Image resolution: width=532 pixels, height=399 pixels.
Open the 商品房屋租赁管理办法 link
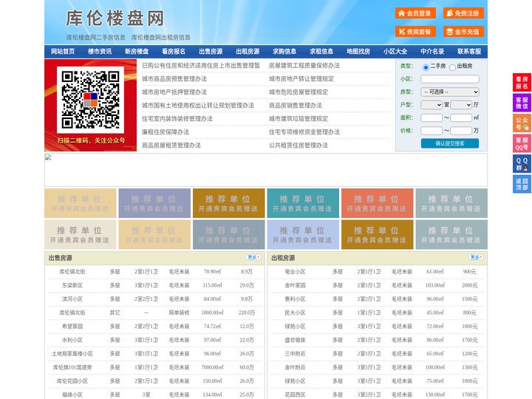171,145
